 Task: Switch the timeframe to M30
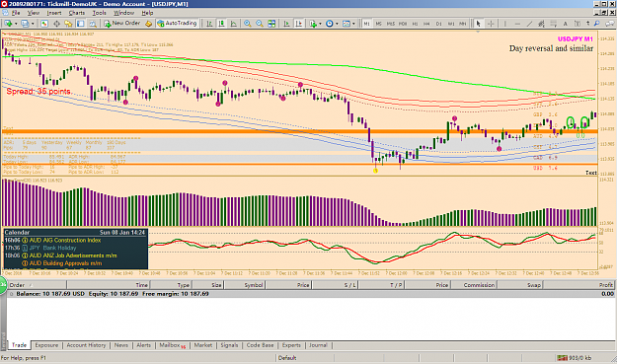click(x=403, y=24)
